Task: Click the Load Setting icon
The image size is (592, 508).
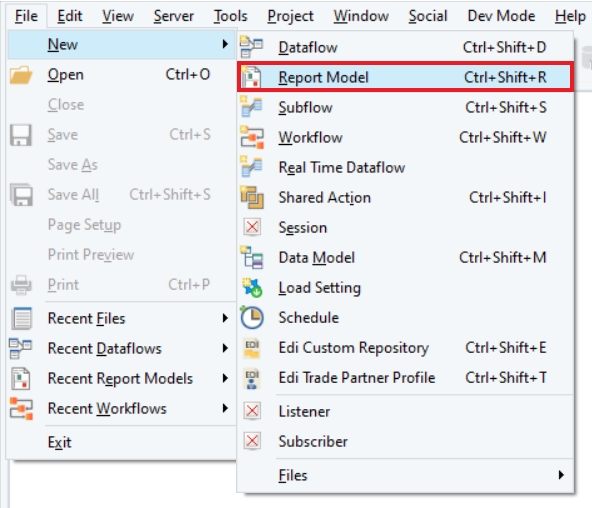Action: (252, 288)
